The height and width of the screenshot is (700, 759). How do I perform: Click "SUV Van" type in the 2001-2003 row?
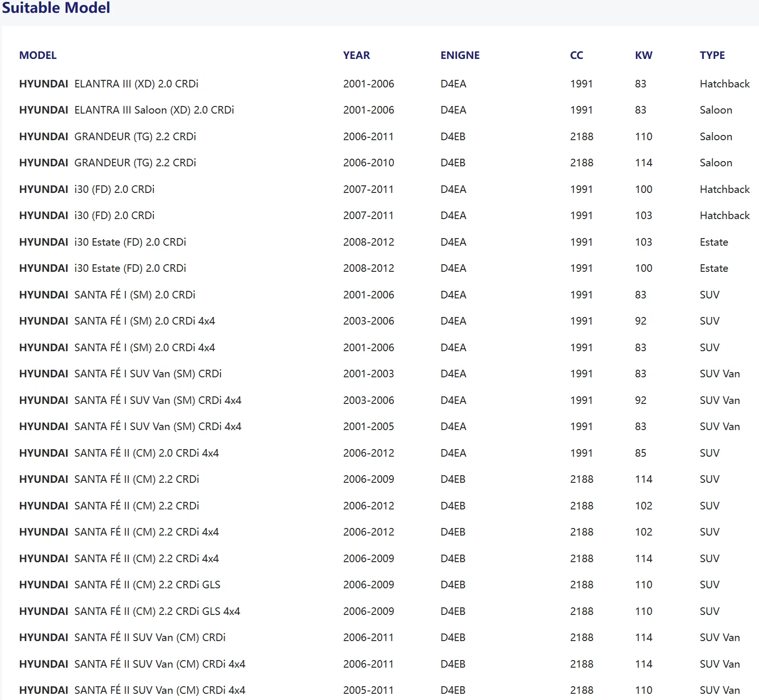[x=720, y=374]
